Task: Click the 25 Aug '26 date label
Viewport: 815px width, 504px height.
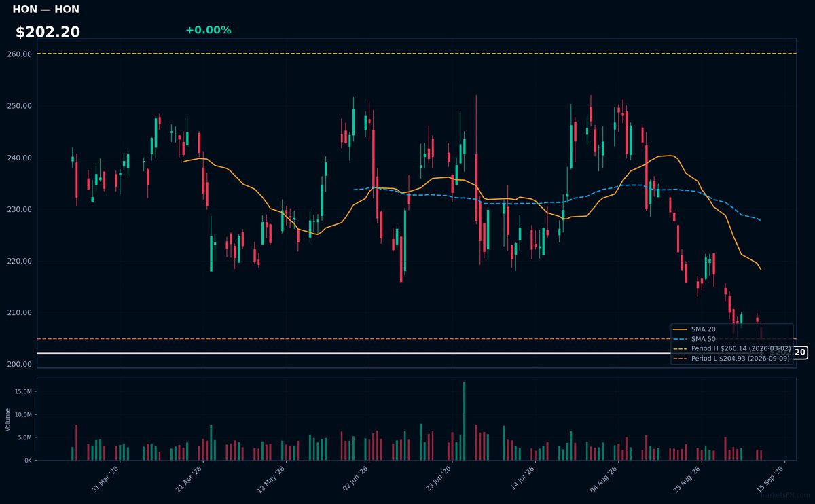Action: point(688,478)
